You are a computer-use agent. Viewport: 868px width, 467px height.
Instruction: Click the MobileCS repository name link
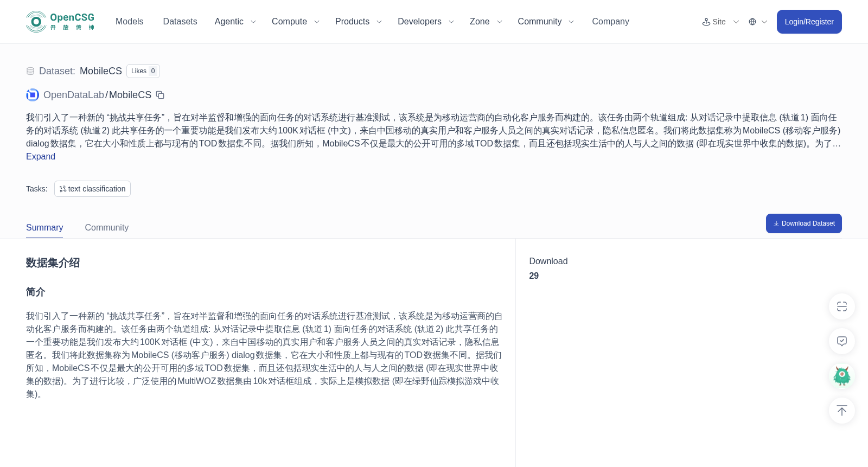[x=130, y=95]
